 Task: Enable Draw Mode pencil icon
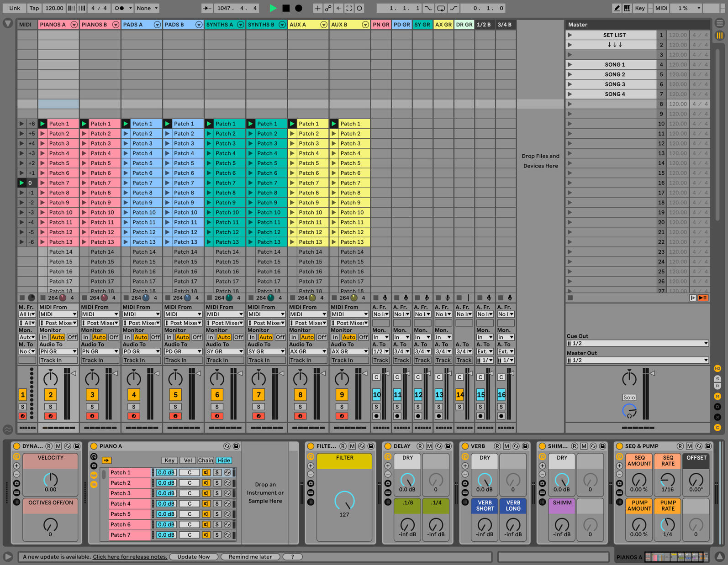pyautogui.click(x=617, y=8)
